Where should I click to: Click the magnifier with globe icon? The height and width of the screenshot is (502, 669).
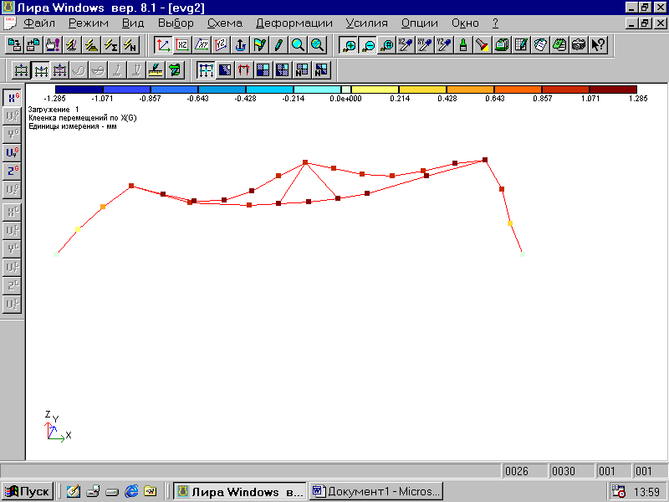(x=317, y=45)
